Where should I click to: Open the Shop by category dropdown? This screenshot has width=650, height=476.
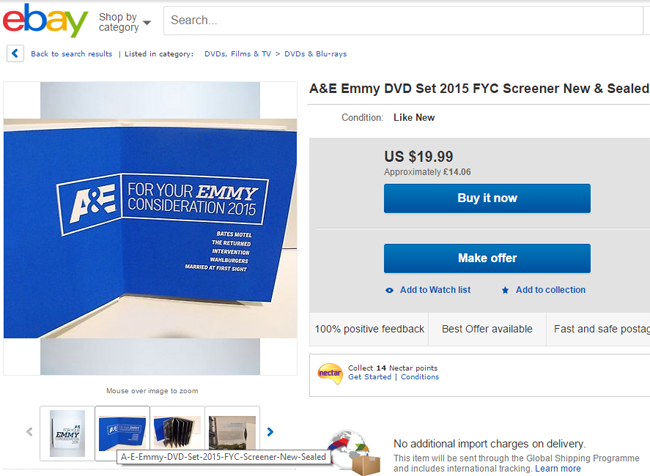125,22
